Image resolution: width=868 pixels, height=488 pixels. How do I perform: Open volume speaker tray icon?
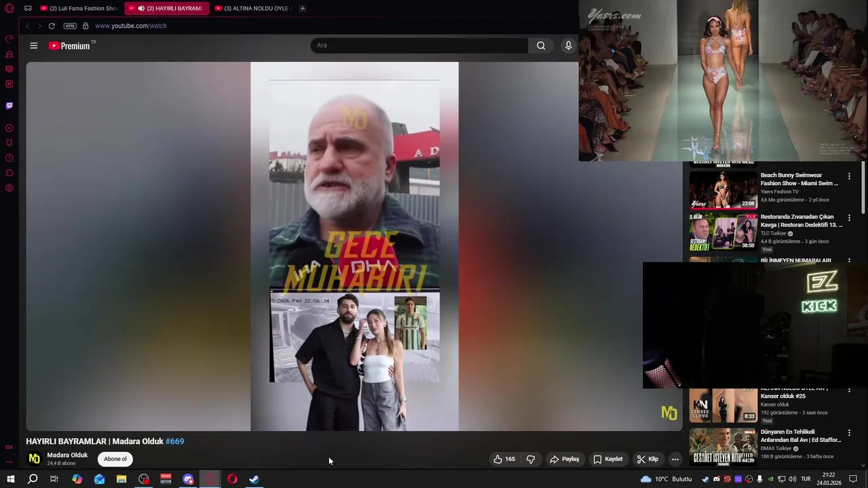(793, 479)
